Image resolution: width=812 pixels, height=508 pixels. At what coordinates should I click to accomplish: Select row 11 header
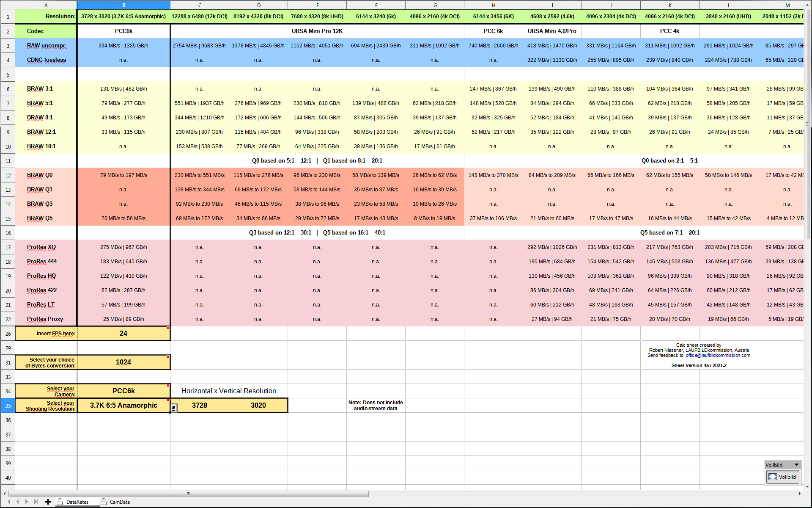click(x=8, y=161)
